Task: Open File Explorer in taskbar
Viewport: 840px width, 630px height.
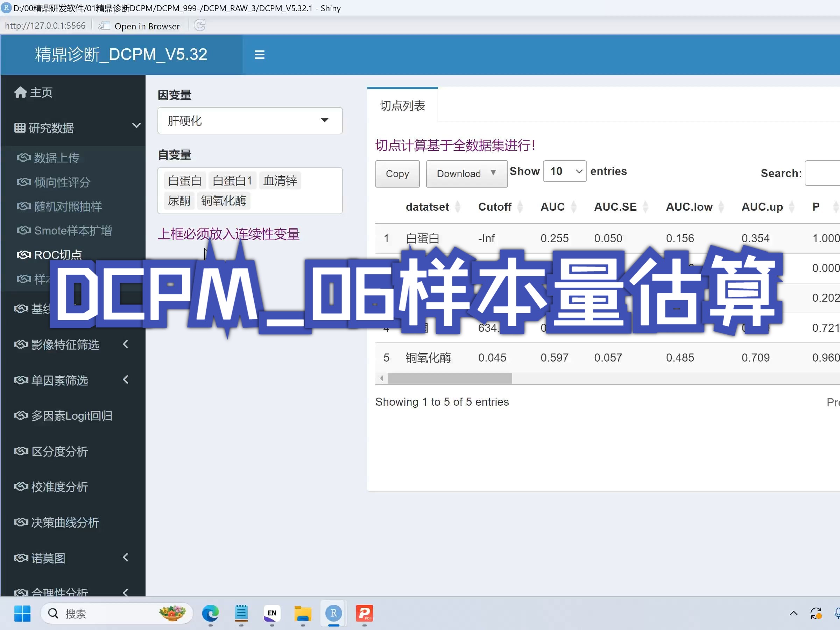Action: click(303, 613)
